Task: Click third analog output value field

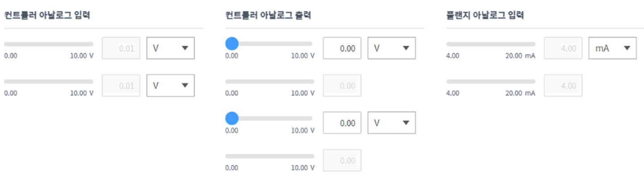Action: point(342,123)
